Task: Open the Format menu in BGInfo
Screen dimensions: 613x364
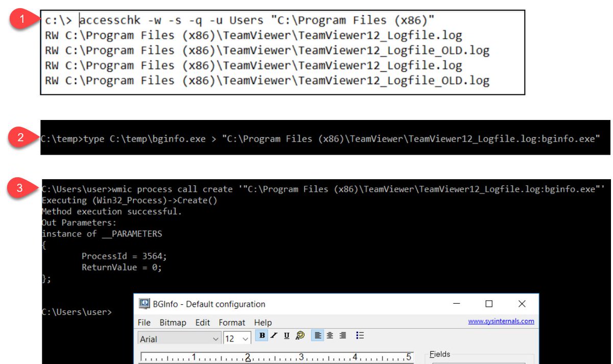Action: point(232,323)
